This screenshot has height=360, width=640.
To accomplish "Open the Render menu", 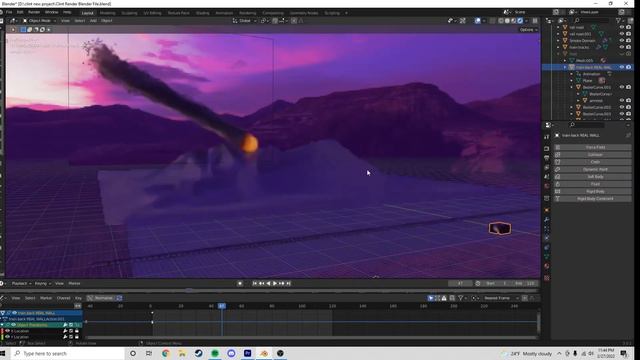I will 34,12.
